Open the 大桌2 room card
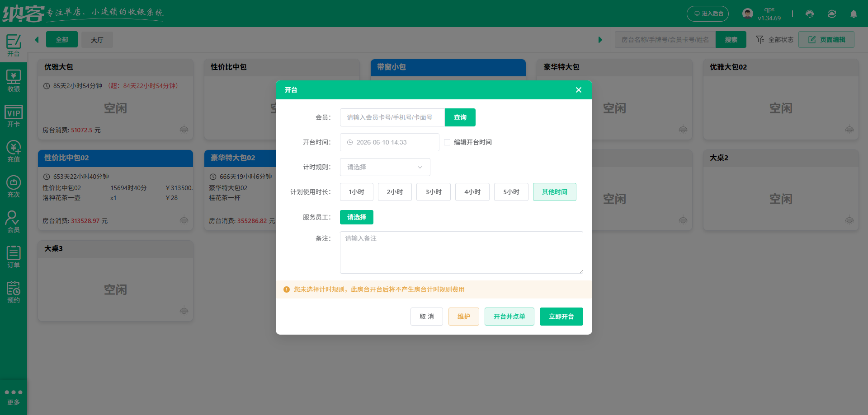This screenshot has width=868, height=415. click(781, 190)
